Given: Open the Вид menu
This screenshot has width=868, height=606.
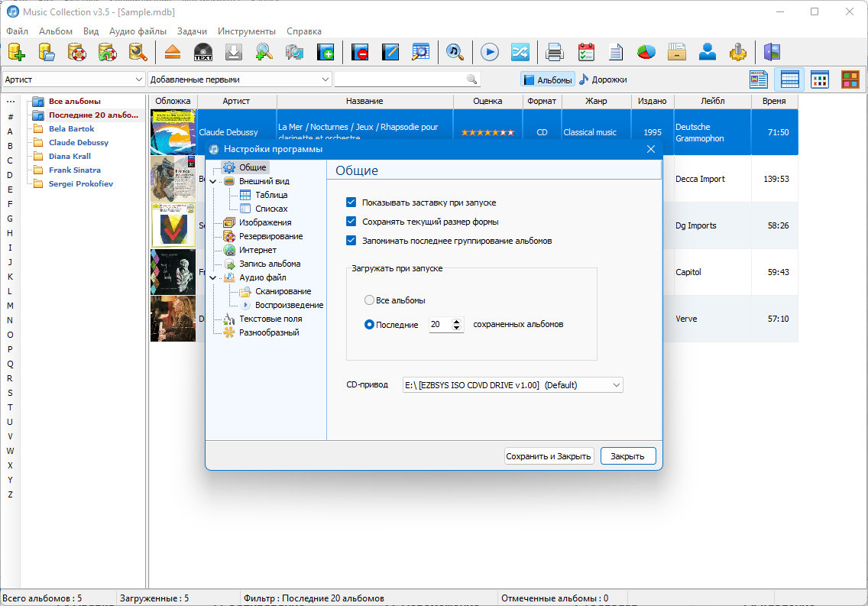Looking at the screenshot, I should [x=91, y=31].
